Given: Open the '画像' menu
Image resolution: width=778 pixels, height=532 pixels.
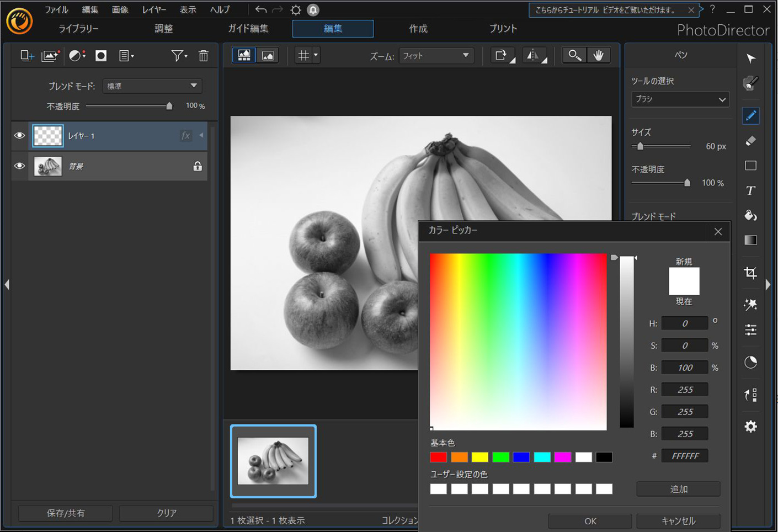Looking at the screenshot, I should coord(120,10).
